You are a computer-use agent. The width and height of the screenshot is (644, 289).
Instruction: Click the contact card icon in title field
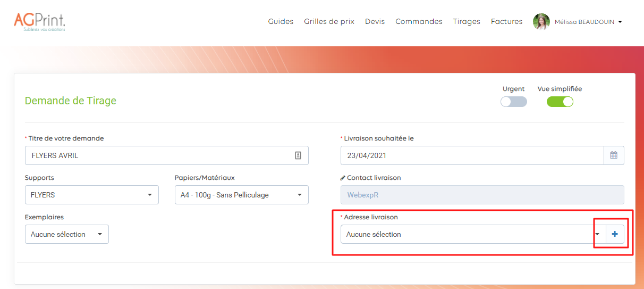(x=298, y=155)
